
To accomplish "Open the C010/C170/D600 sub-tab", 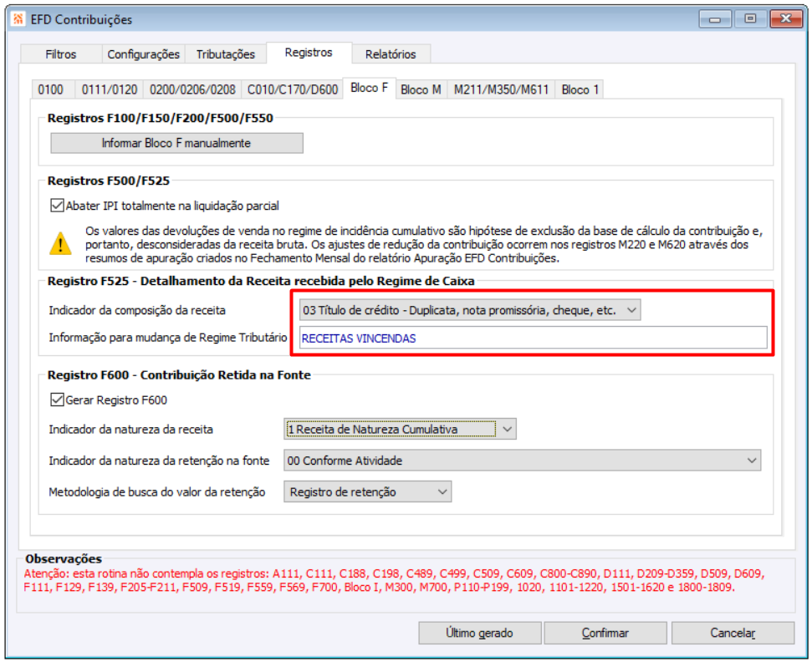I will 293,89.
